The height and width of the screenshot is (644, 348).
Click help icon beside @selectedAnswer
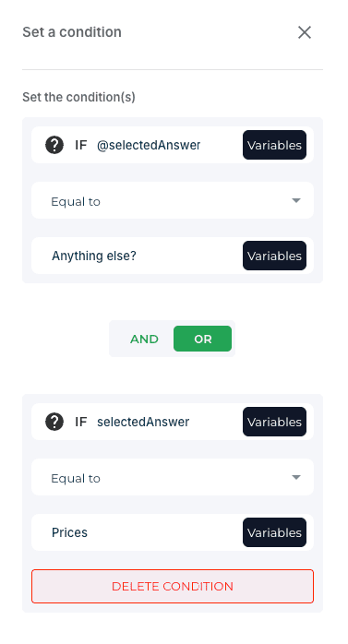click(54, 145)
